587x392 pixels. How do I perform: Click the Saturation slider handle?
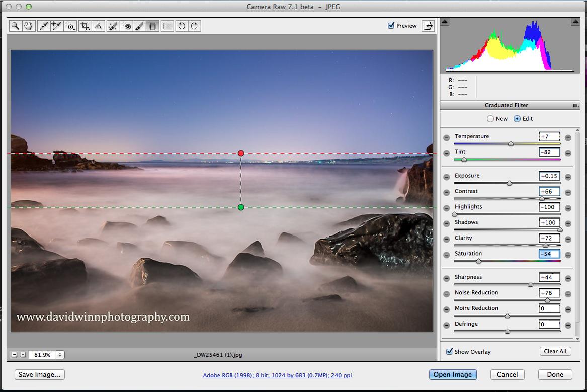coord(478,261)
